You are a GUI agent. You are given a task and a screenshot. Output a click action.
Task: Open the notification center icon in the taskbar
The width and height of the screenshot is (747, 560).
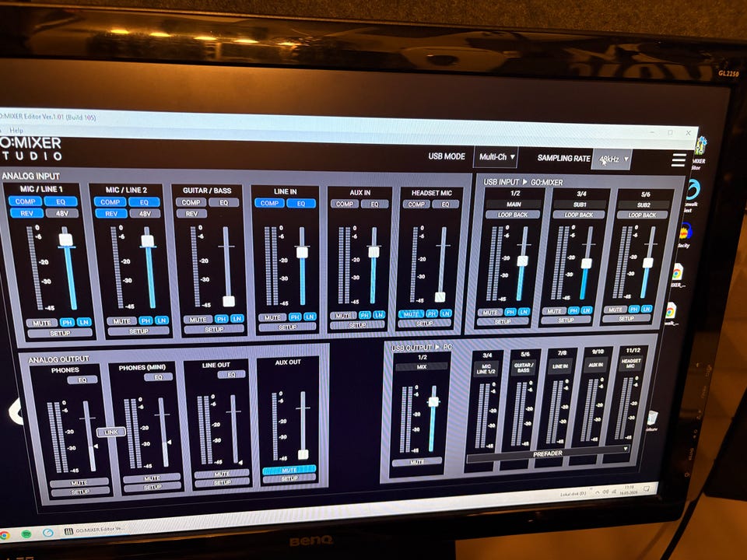click(x=647, y=489)
